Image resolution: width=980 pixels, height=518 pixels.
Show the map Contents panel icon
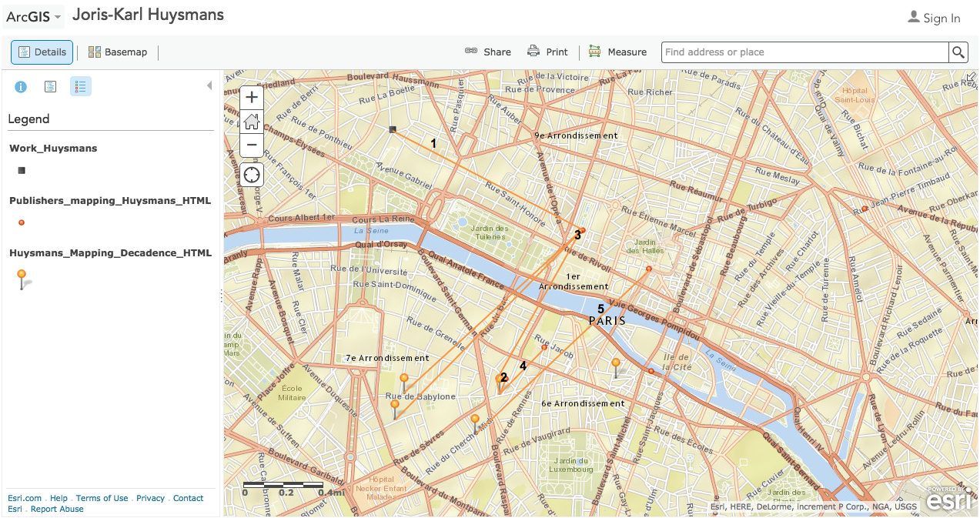50,87
